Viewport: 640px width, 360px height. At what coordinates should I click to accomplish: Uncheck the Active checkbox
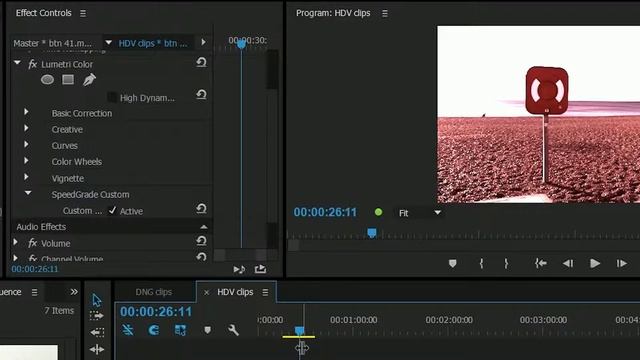(x=112, y=211)
